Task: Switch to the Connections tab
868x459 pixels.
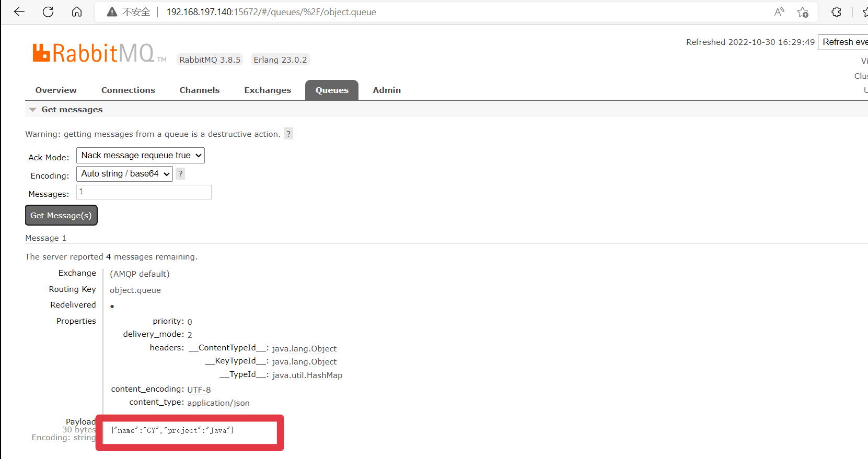Action: click(128, 90)
